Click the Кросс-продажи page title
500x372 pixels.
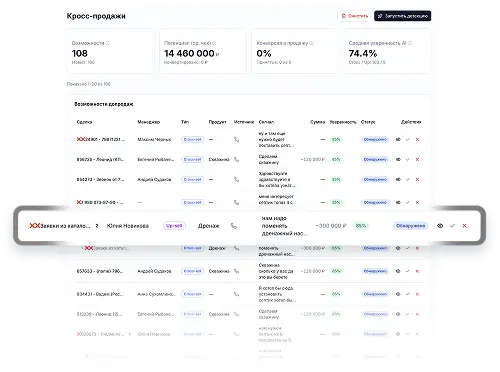(96, 16)
